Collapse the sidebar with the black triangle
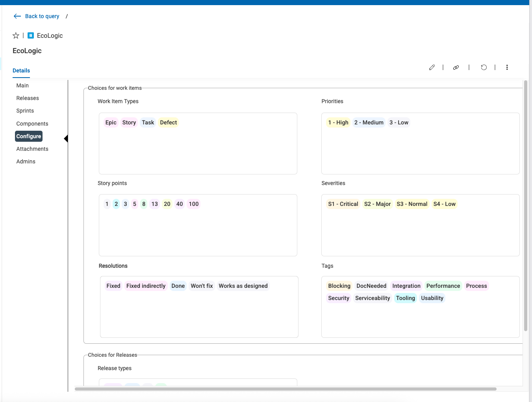The image size is (532, 402). pos(66,139)
